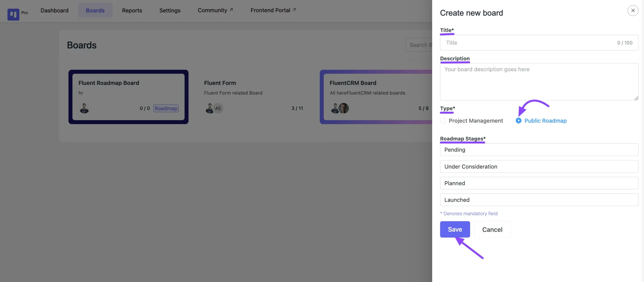Click the Search Boards field
Screen dimensions: 644x282
coord(419,45)
